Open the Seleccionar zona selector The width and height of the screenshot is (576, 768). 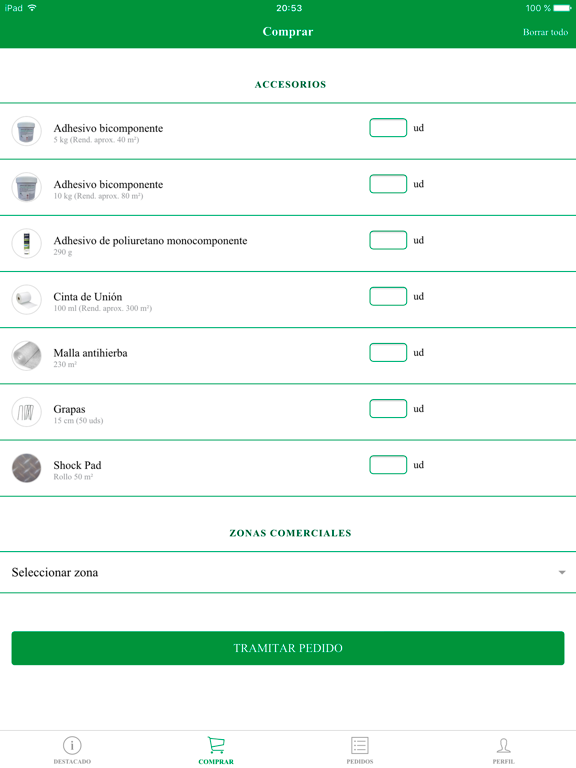(288, 572)
